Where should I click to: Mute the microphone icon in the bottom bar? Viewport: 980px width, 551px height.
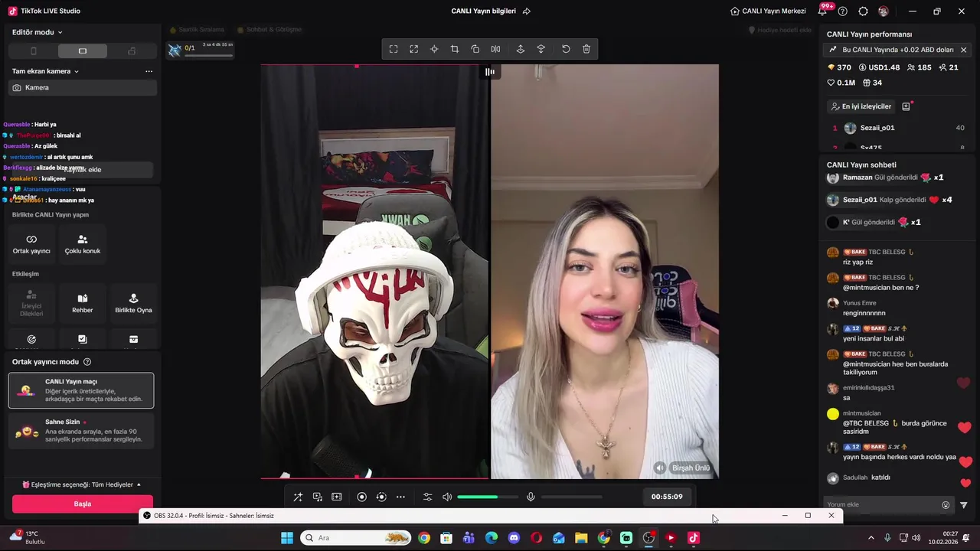point(531,497)
